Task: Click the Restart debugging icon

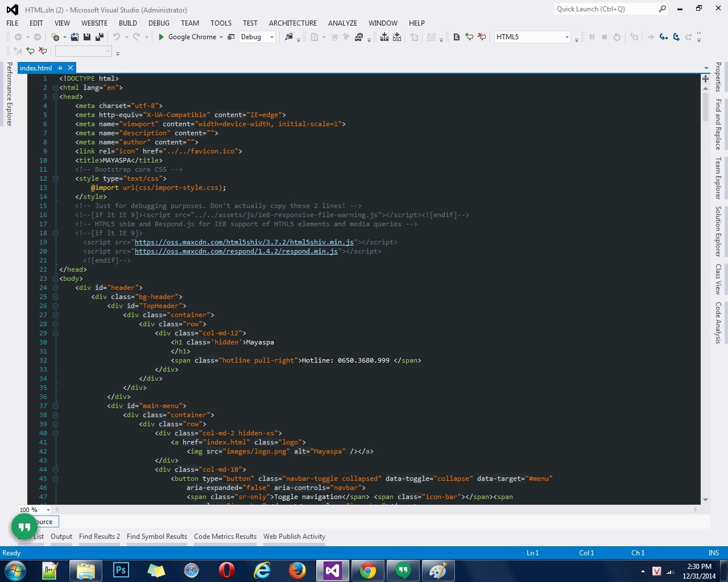Action: coord(617,37)
